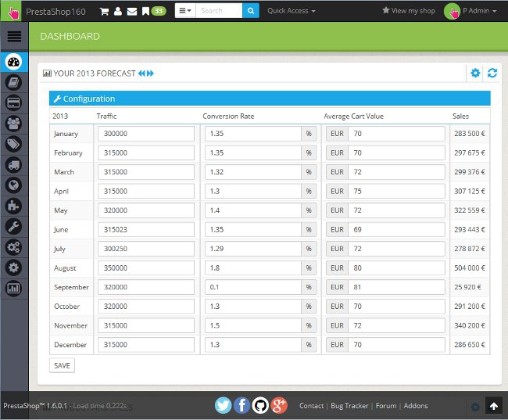Image resolution: width=508 pixels, height=420 pixels.
Task: Open the Modules puzzle piece sidebar icon
Action: coord(13,206)
